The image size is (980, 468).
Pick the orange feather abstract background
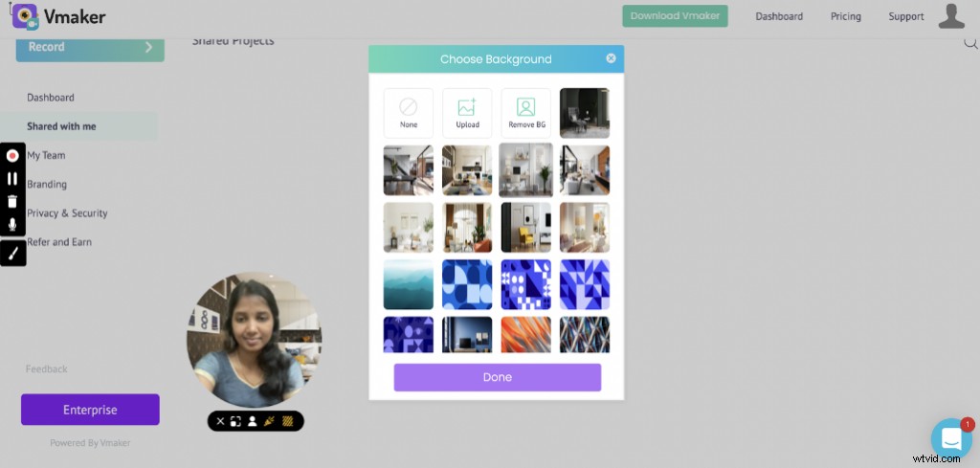tap(525, 334)
